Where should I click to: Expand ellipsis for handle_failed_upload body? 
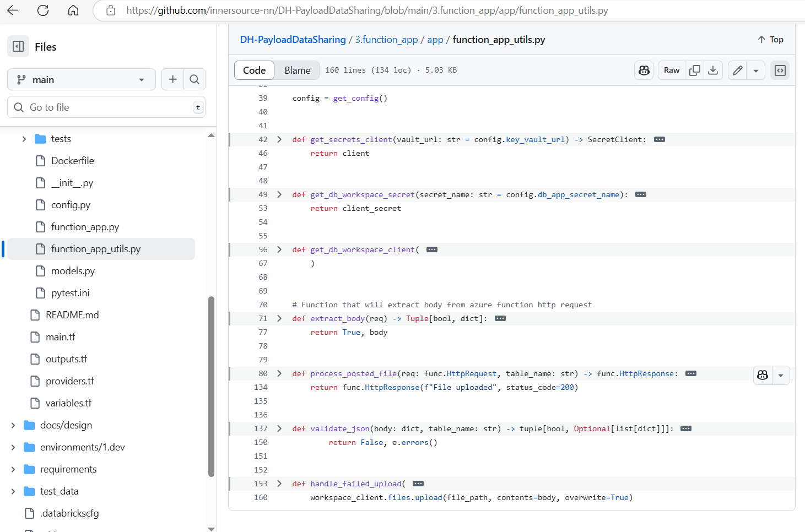coord(418,484)
